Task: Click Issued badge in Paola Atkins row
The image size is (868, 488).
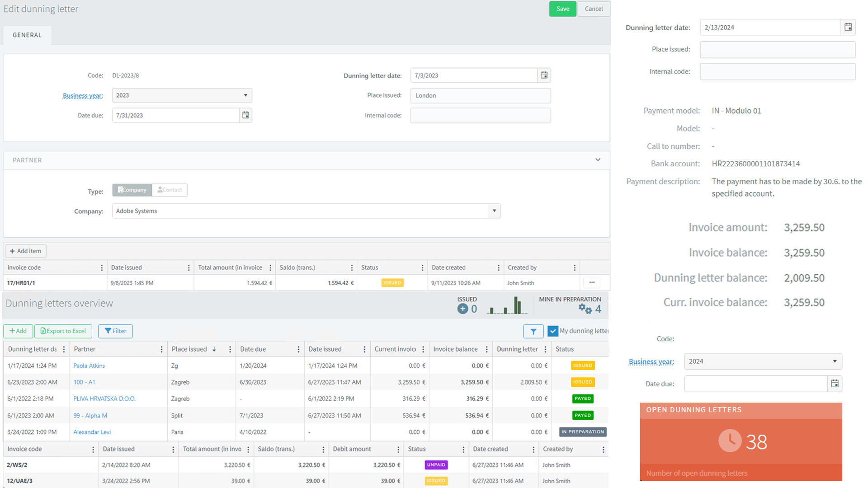Action: pos(583,366)
